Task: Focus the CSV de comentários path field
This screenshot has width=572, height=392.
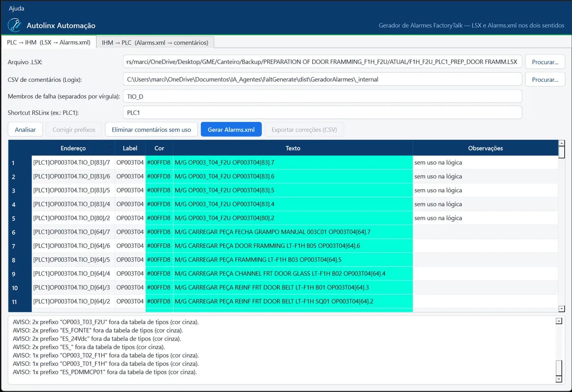Action: (x=322, y=79)
